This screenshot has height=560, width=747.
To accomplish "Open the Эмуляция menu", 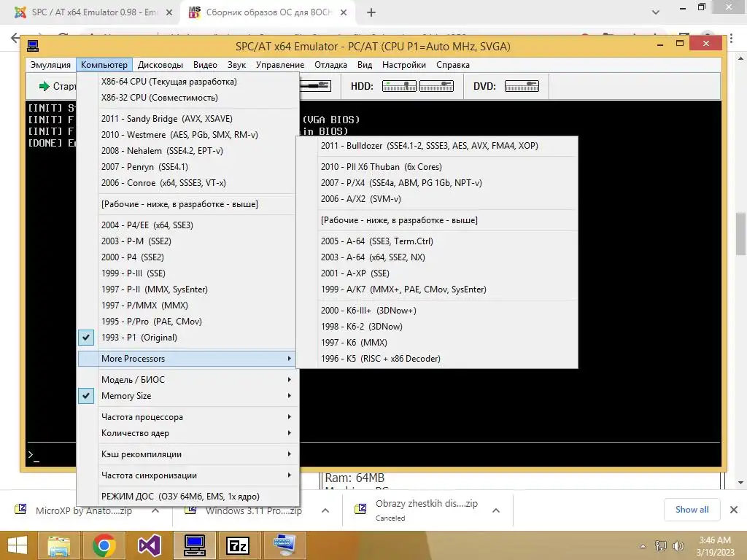I will pyautogui.click(x=50, y=65).
